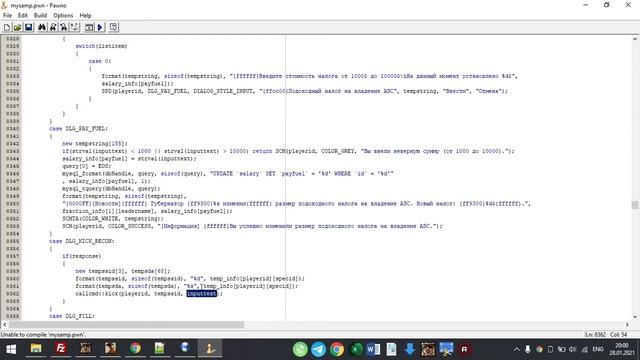Click the ENG language indicator

click(x=598, y=349)
